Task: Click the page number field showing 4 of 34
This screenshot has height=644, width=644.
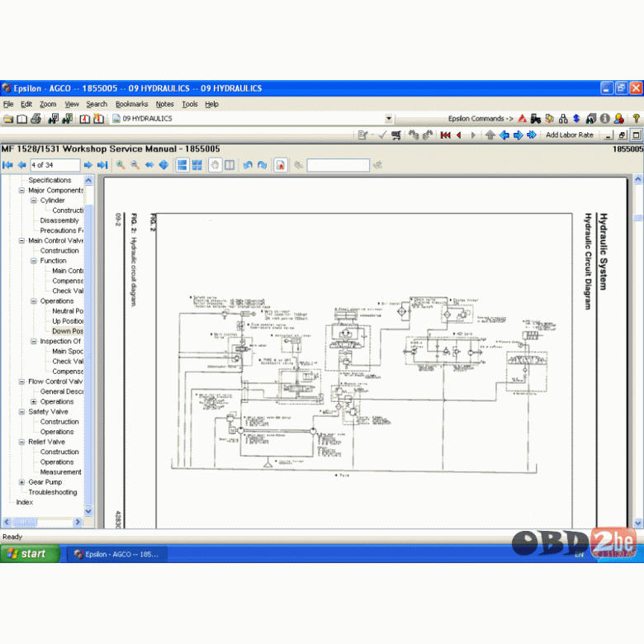Action: 55,165
